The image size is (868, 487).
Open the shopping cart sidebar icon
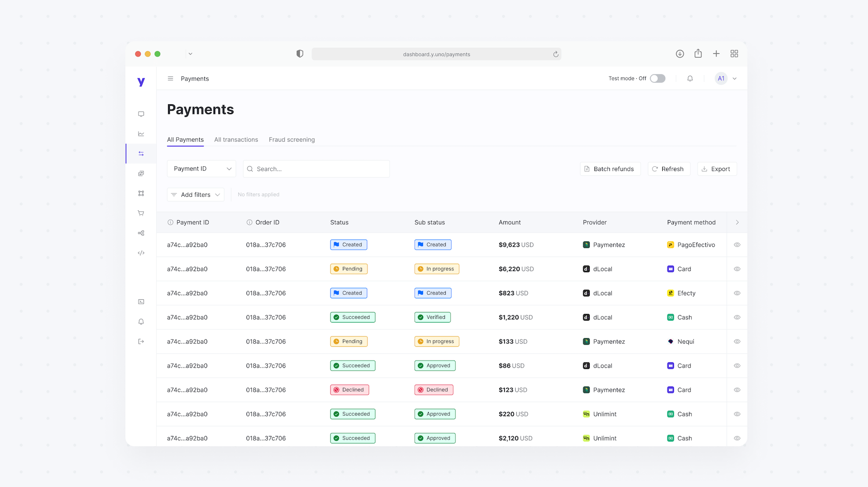coord(141,213)
